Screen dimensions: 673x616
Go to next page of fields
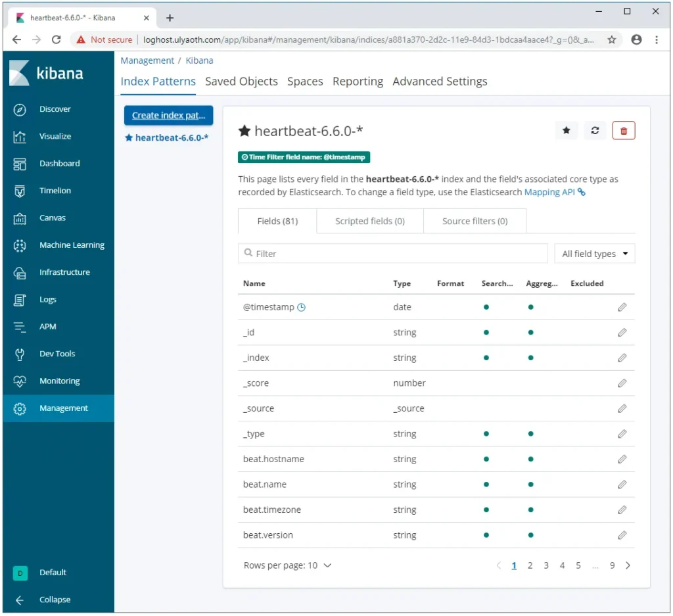[x=628, y=565]
